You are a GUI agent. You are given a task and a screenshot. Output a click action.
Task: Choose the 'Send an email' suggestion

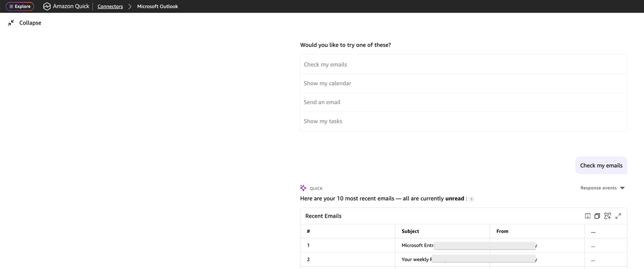[x=463, y=102]
